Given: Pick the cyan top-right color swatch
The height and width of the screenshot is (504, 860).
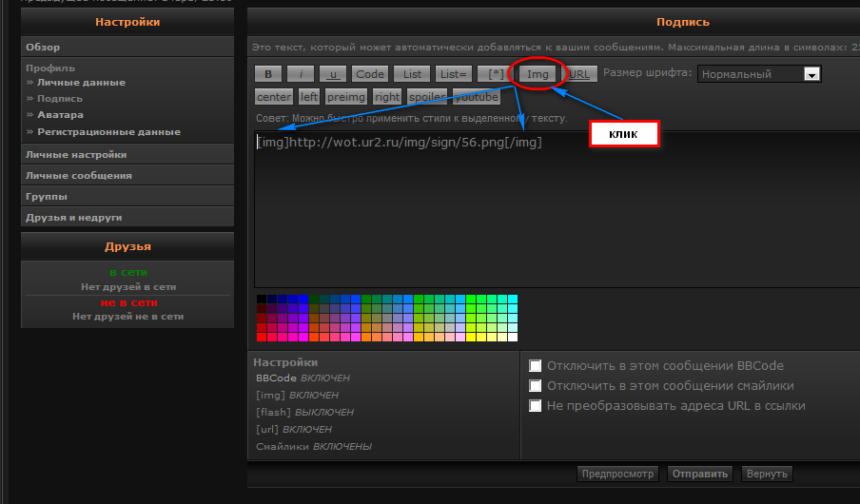Looking at the screenshot, I should click(513, 299).
